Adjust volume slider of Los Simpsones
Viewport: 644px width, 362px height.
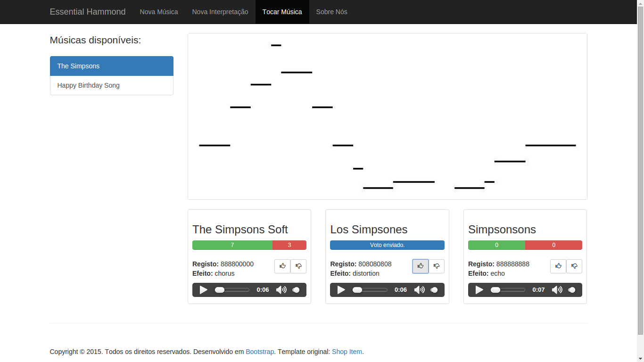point(434,290)
